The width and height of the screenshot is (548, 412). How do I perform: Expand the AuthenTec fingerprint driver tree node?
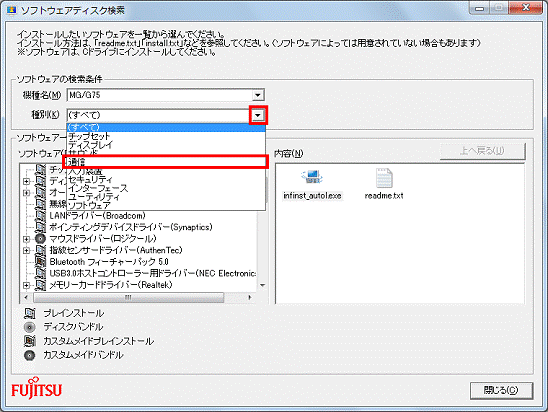pos(27,251)
